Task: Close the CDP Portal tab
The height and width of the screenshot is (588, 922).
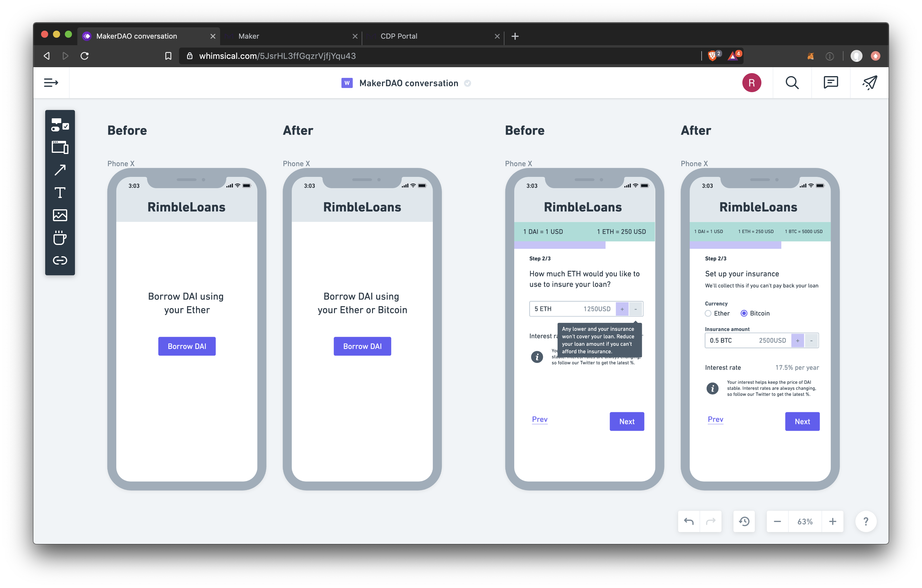Action: (497, 36)
